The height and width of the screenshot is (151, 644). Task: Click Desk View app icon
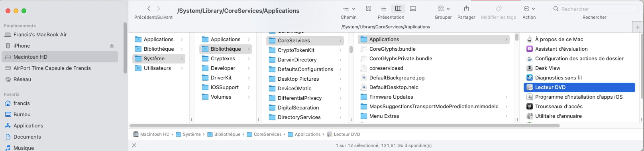click(x=530, y=68)
